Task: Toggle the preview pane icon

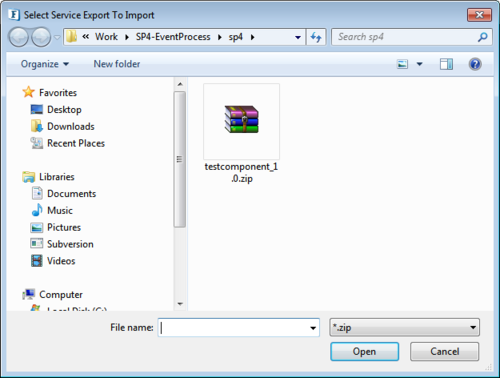Action: click(x=446, y=64)
